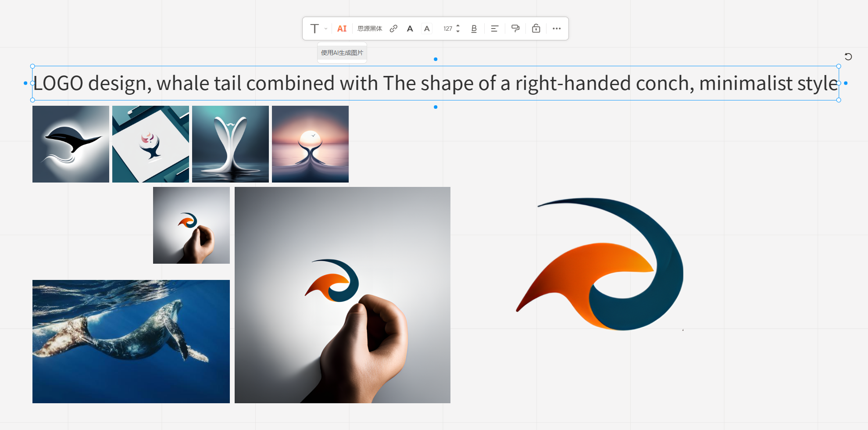Click the AI image generation icon
Screen dimensions: 868x430
coord(342,29)
